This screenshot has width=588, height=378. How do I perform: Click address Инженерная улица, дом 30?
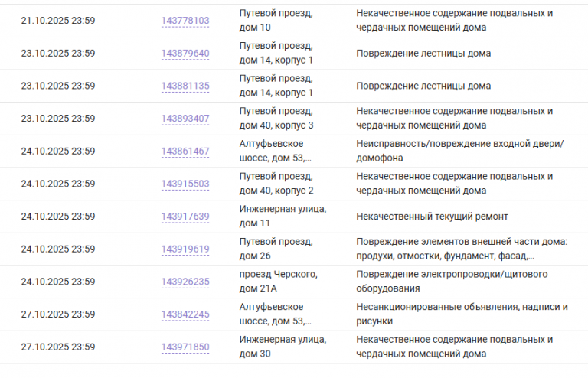pos(283,346)
